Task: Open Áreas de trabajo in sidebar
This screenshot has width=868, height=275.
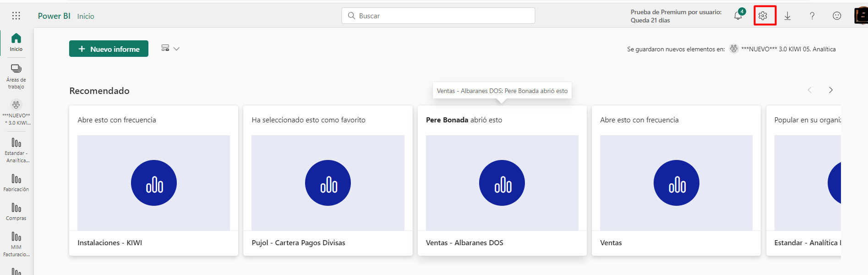Action: coord(16,77)
